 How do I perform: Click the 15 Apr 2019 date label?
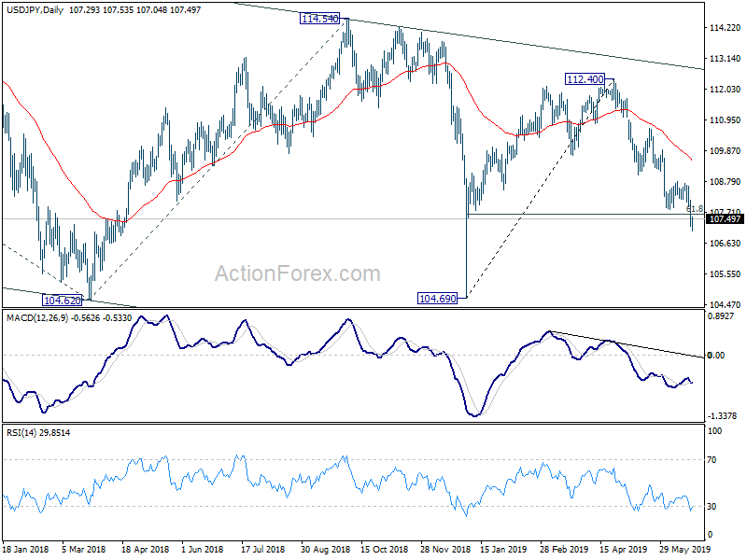624,550
